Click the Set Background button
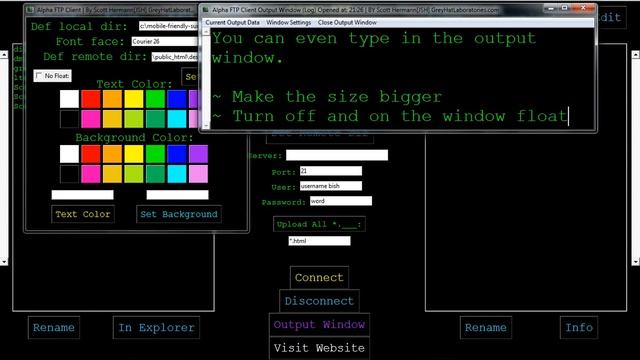The image size is (640, 360). (x=179, y=214)
